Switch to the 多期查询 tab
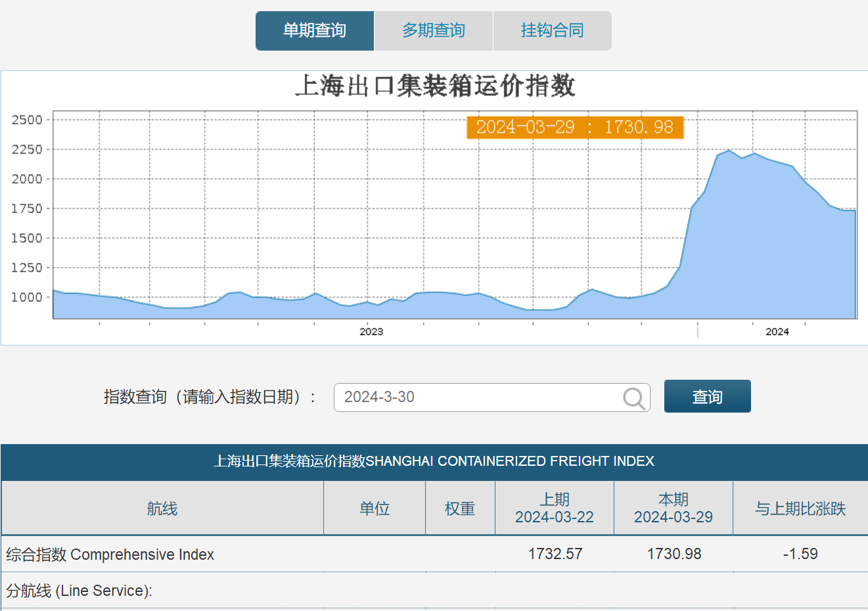 [433, 30]
